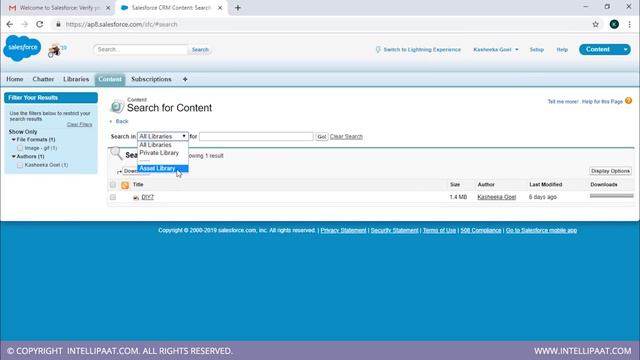
Task: Open Go to Salesforce mobile app link
Action: tap(541, 231)
